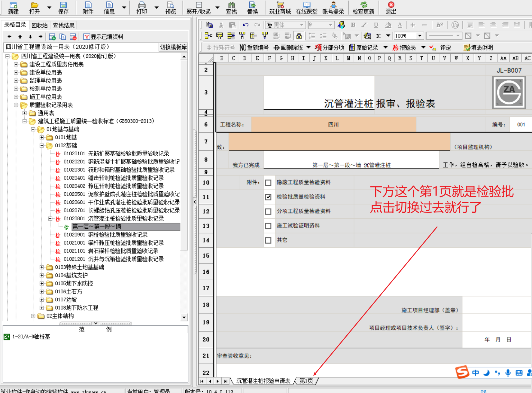Open the font name dropdown 黑体
The width and height of the screenshot is (532, 393).
point(302,25)
